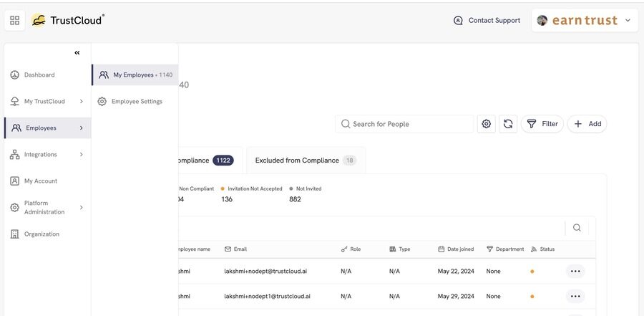This screenshot has width=644, height=316.
Task: Switch to Excluded from Compliance tab
Action: click(x=306, y=161)
